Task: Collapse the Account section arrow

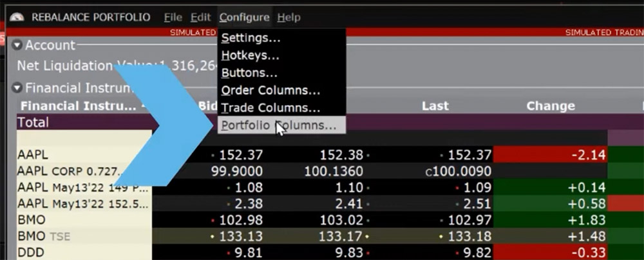Action: tap(17, 45)
